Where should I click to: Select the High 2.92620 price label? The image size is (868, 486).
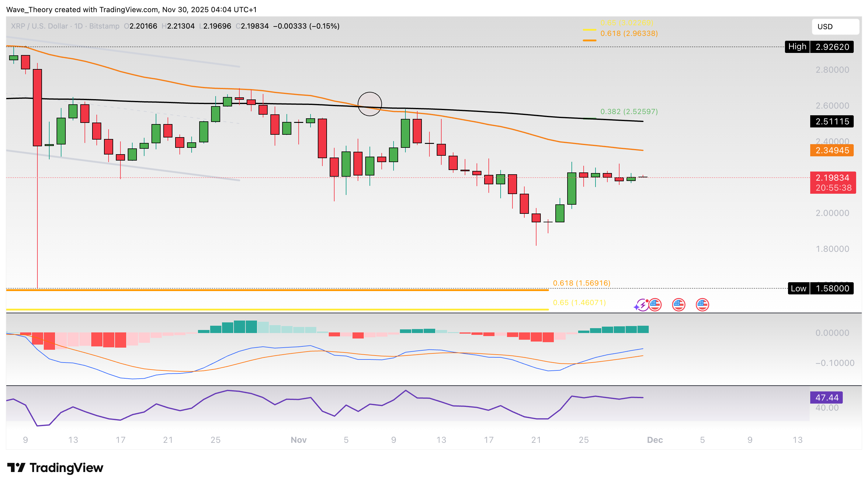pyautogui.click(x=819, y=47)
